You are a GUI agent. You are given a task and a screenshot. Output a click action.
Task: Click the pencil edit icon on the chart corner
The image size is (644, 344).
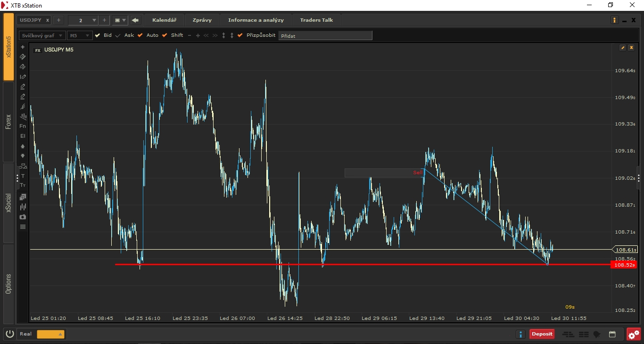click(x=623, y=48)
